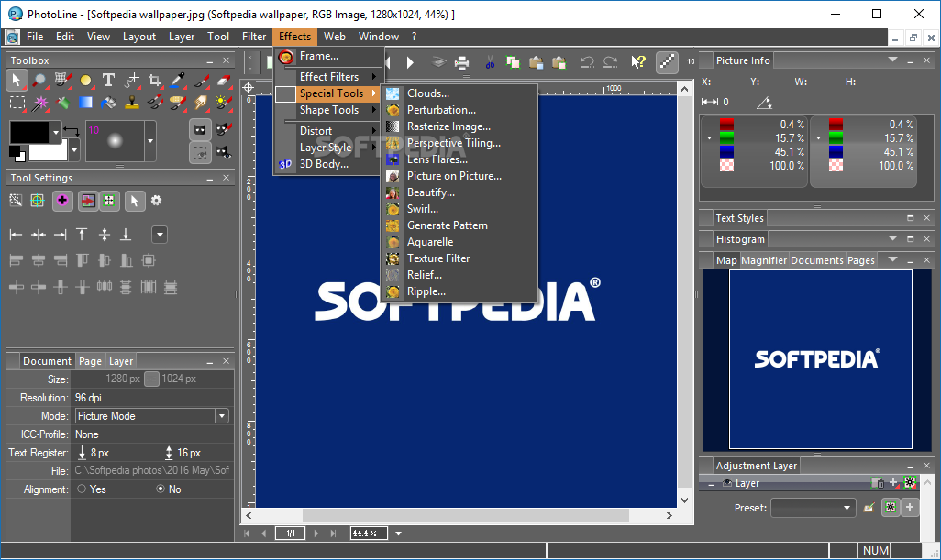Select the Yes alignment radio button

pos(82,489)
